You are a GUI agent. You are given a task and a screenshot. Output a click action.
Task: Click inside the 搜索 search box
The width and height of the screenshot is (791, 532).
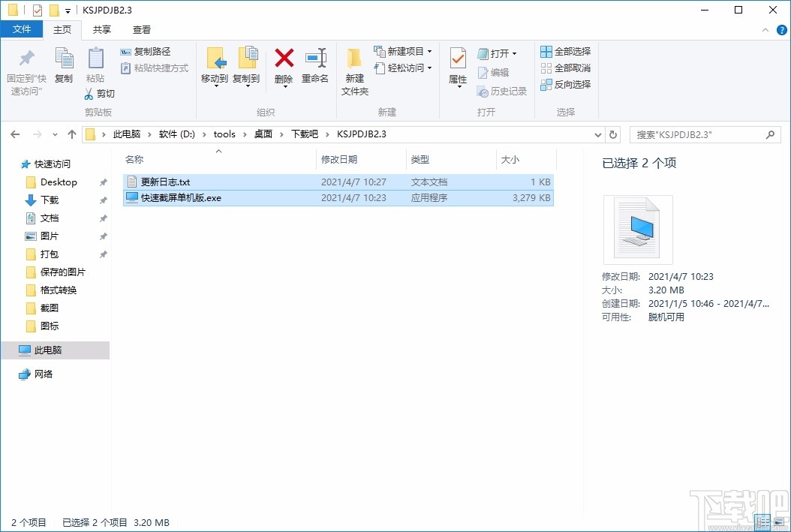[698, 134]
